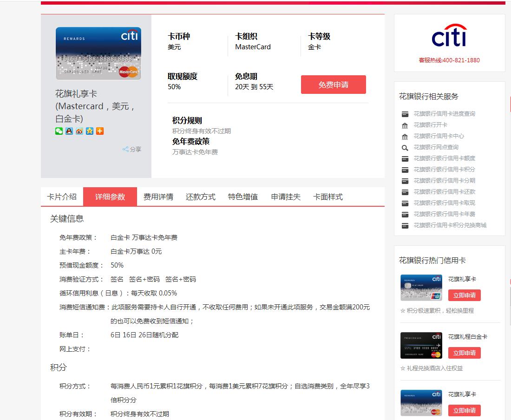This screenshot has width=511, height=420.
Task: Click the 分享 share icon
Action: pos(131,149)
